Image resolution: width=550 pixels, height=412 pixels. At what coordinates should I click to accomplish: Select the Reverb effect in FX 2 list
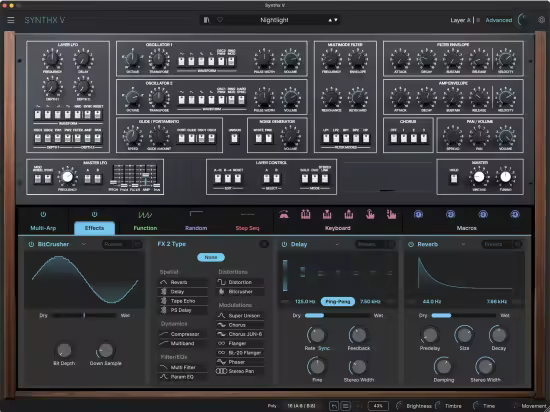point(183,282)
